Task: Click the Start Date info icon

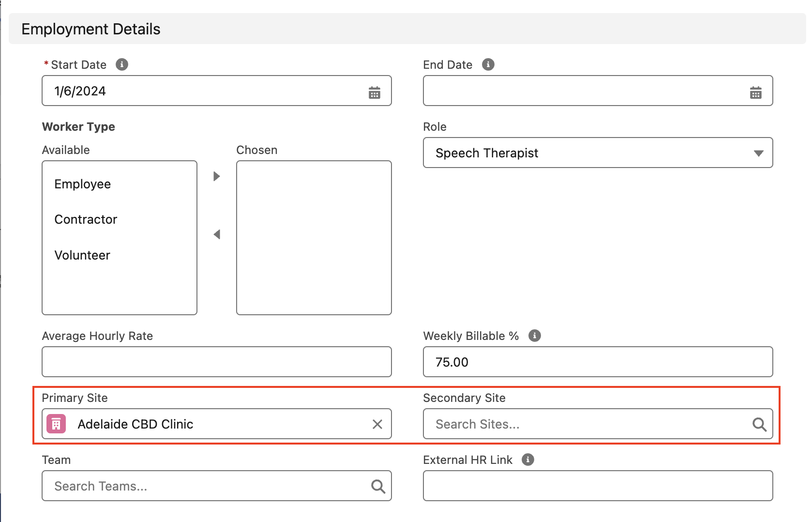Action: 122,64
